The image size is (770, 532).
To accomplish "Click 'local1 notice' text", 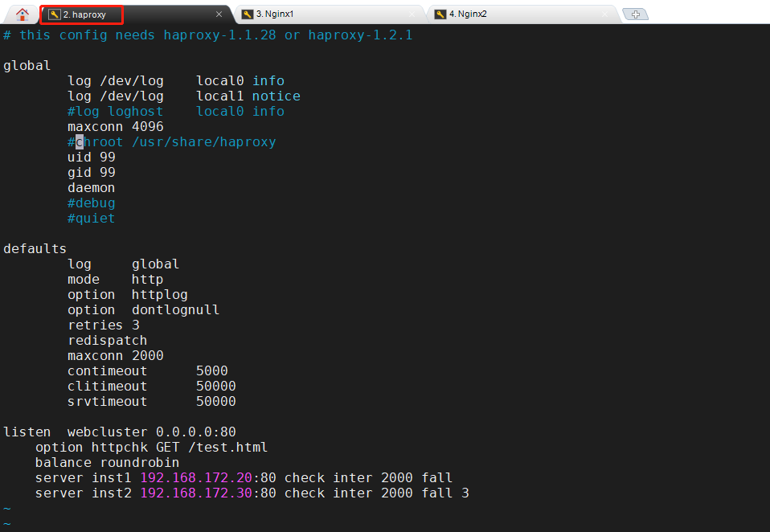I will pos(248,96).
